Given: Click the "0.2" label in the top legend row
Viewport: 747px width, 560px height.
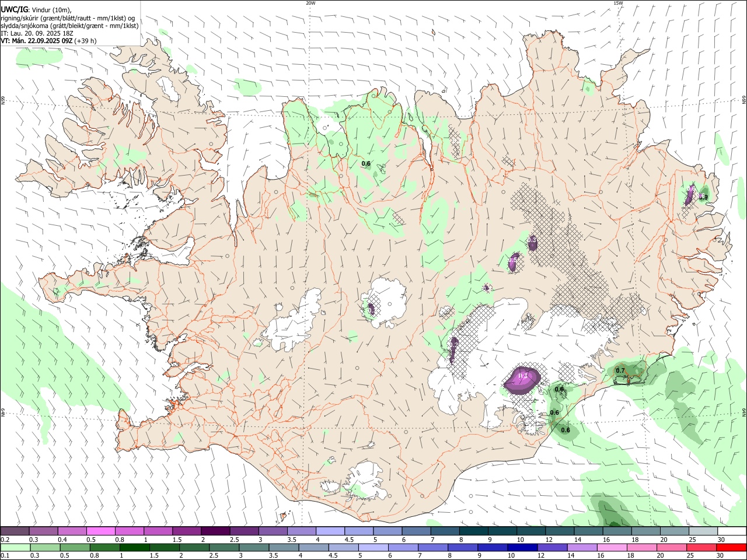Looking at the screenshot, I should [5, 540].
